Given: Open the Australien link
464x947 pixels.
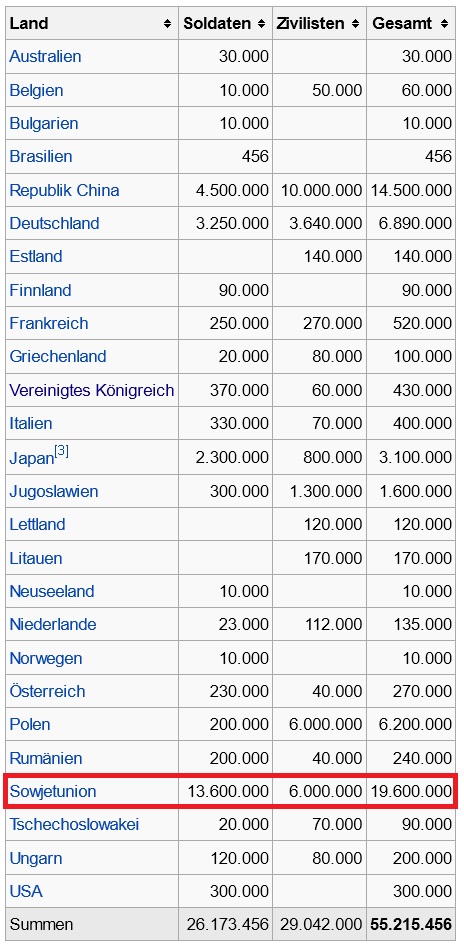Looking at the screenshot, I should click(45, 57).
